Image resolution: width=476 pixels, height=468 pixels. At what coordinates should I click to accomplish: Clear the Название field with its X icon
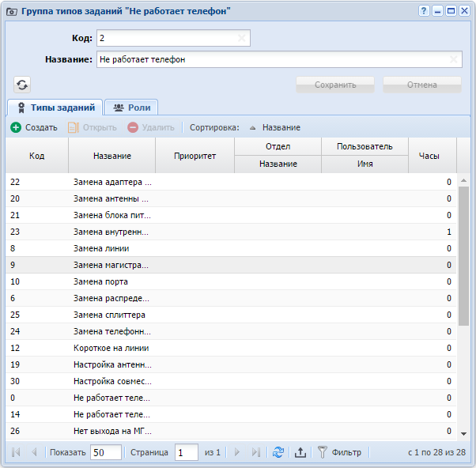tap(454, 59)
